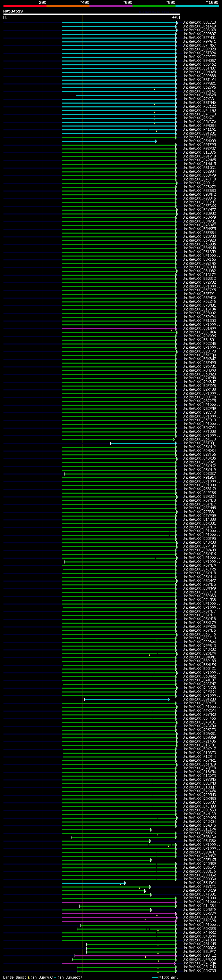Click hit label UniRef100_A8Y1T1

point(199,887)
